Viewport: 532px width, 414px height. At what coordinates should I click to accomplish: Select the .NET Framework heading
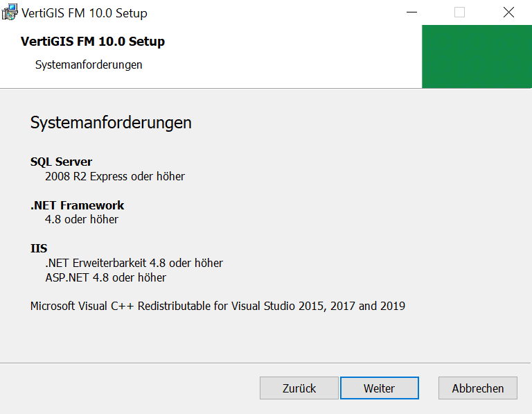[x=78, y=205]
